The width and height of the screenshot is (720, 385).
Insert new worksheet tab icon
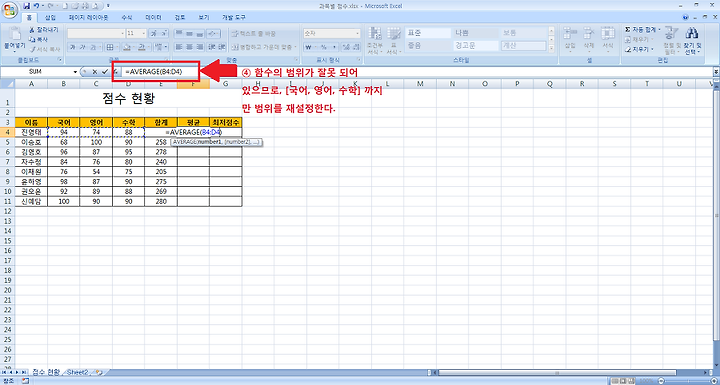(x=99, y=372)
